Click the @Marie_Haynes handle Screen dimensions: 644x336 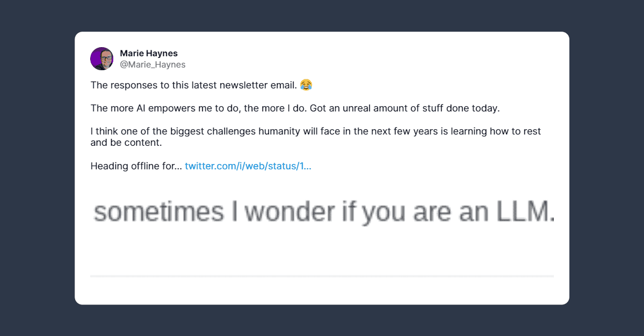click(x=152, y=65)
